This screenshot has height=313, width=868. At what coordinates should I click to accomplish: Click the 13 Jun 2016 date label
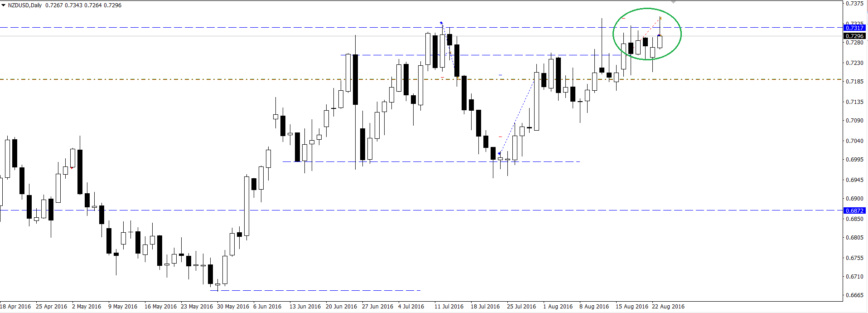point(305,307)
